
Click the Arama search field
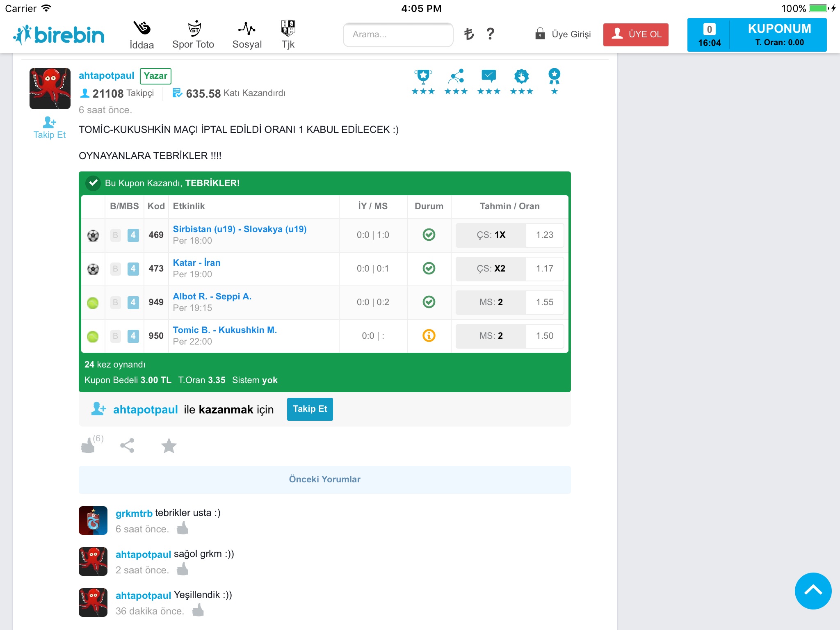[398, 34]
